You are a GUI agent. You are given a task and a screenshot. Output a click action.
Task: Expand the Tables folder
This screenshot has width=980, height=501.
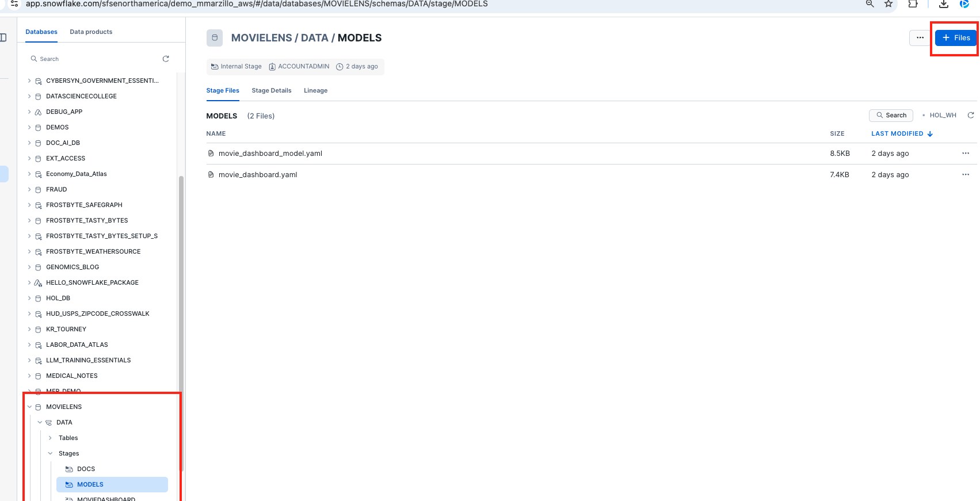(x=50, y=438)
